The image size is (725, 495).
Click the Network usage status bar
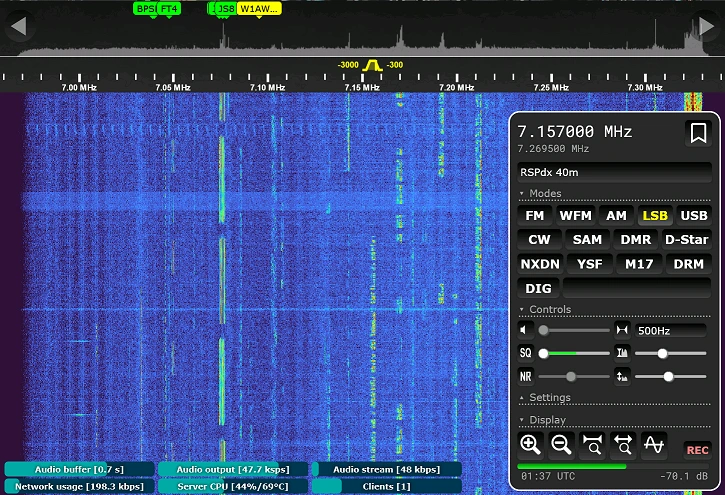tap(79, 486)
